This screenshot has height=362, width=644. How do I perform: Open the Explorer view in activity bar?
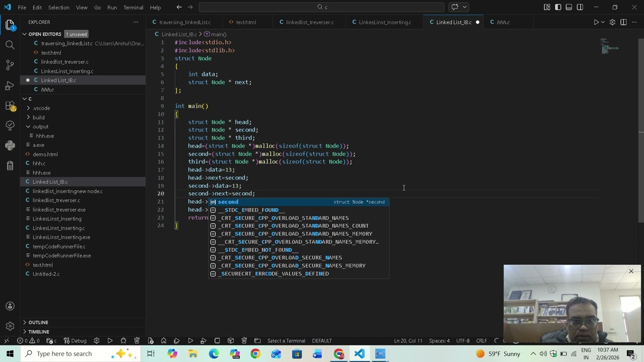pos(10,25)
